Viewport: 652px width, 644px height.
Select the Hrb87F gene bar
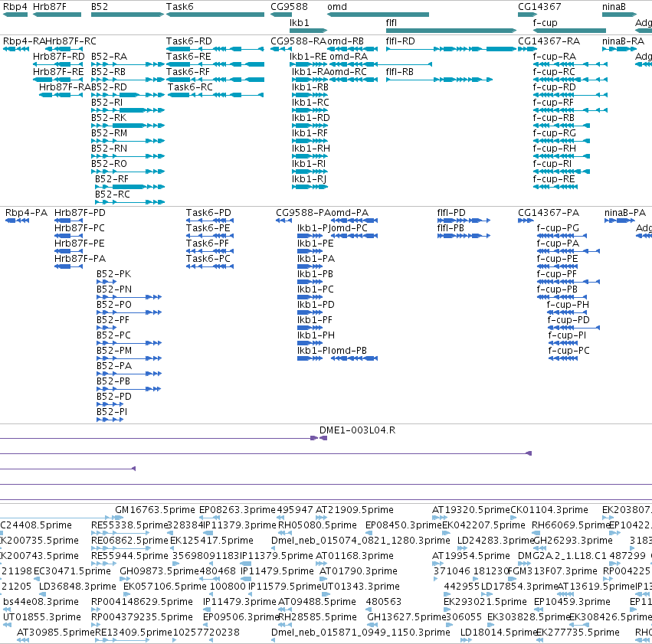tap(57, 15)
